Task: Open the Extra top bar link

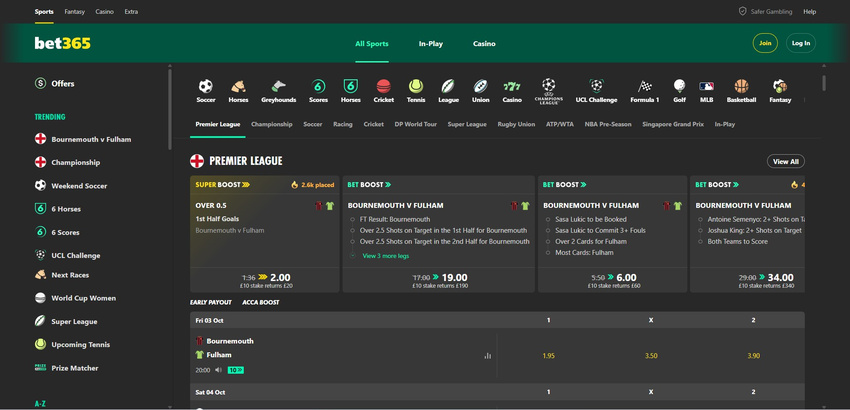Action: [x=131, y=11]
